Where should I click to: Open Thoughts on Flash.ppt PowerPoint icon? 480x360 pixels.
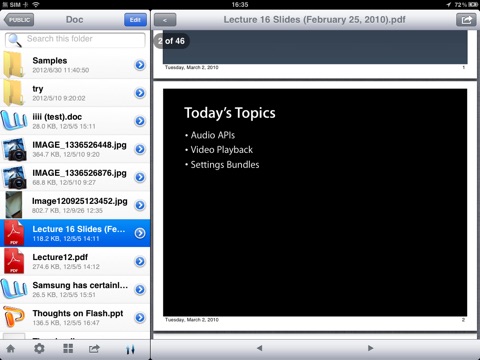tap(14, 317)
